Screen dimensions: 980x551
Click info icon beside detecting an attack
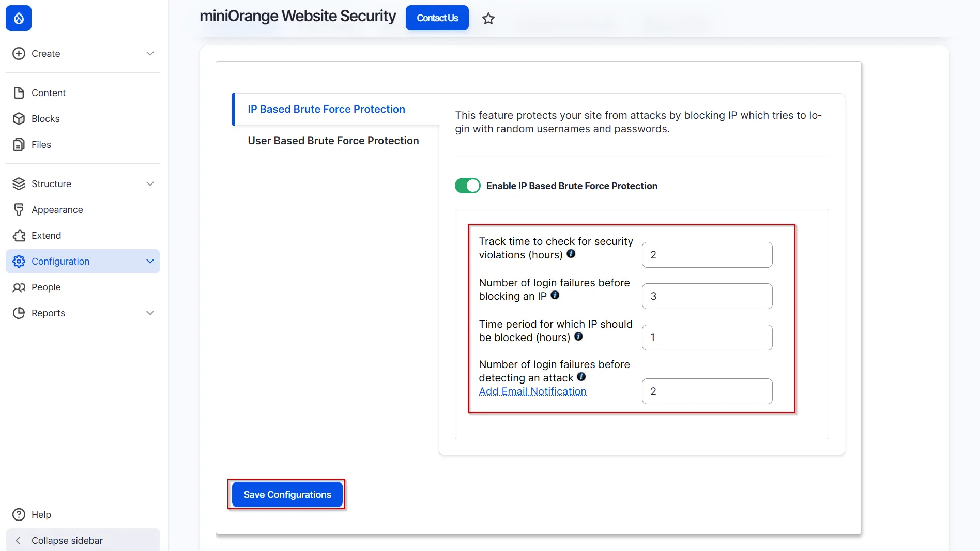click(581, 377)
